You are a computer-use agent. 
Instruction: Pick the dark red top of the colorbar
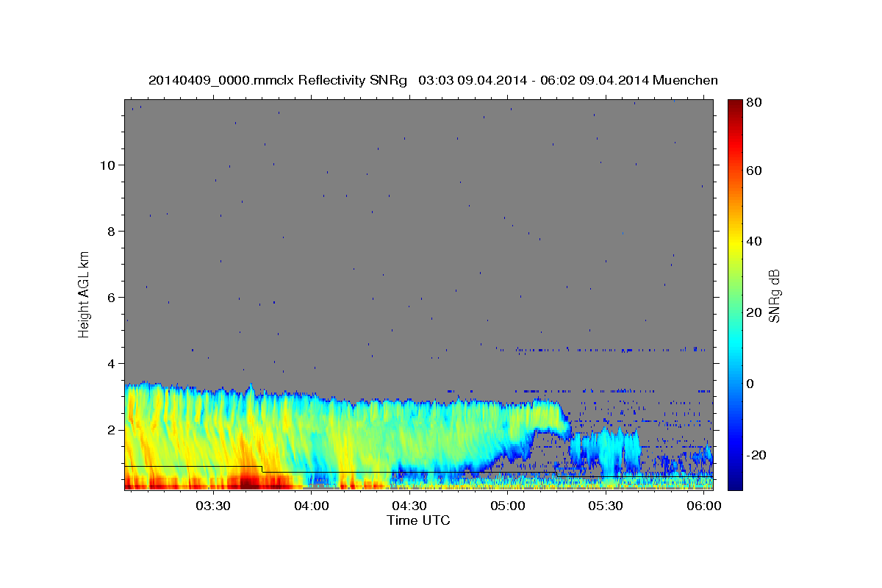[735, 104]
